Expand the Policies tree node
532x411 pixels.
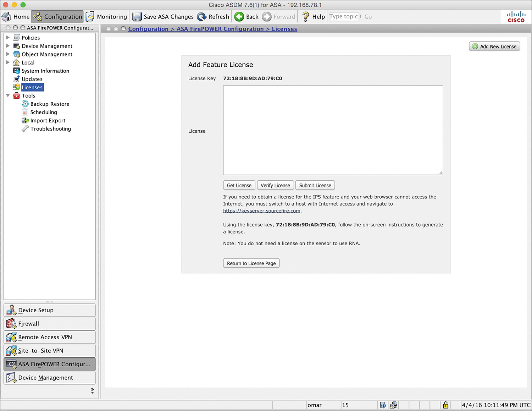click(x=8, y=37)
